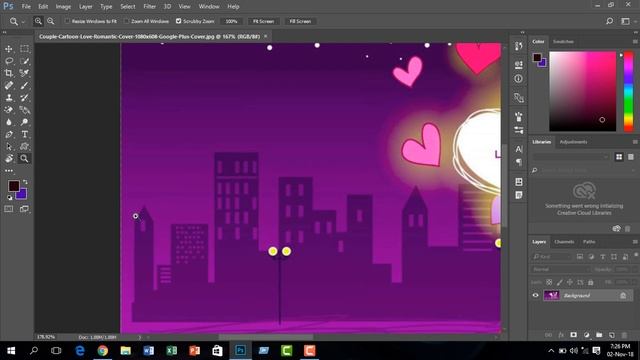This screenshot has height=360, width=640.
Task: Click the Zoom Out mode icon
Action: (x=51, y=21)
